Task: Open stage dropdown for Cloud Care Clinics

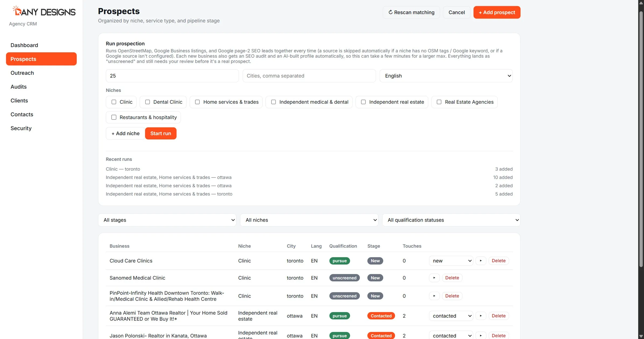Action: coord(451,261)
